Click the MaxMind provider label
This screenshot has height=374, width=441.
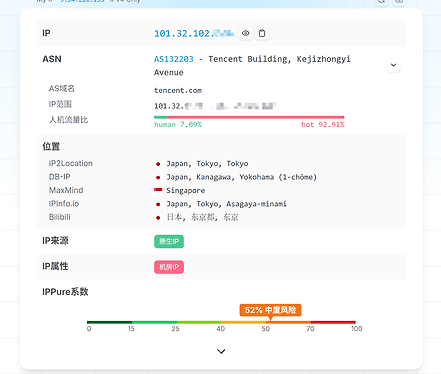click(66, 190)
